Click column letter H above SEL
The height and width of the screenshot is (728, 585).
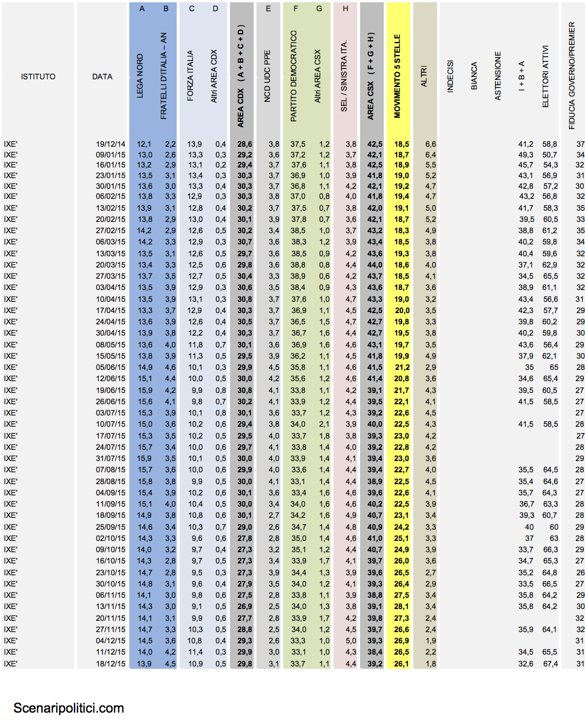pos(345,9)
